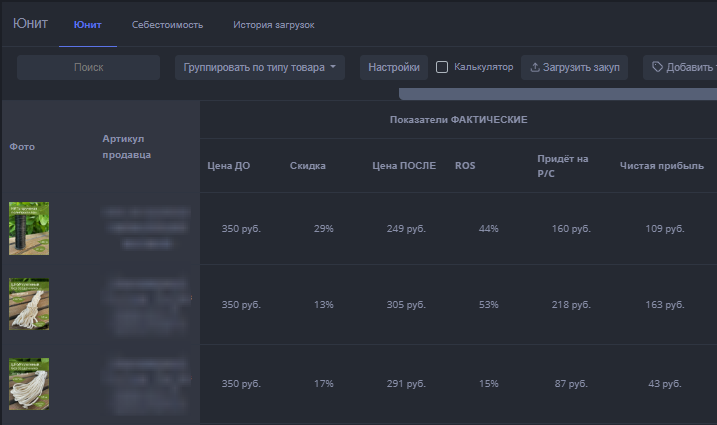717x425 pixels.
Task: Open the first product photo thumbnail
Action: pyautogui.click(x=29, y=228)
